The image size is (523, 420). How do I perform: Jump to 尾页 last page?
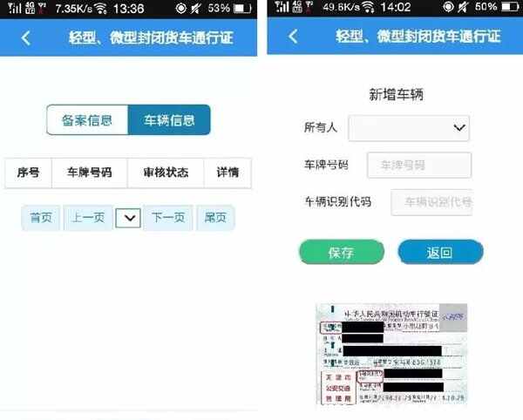215,218
